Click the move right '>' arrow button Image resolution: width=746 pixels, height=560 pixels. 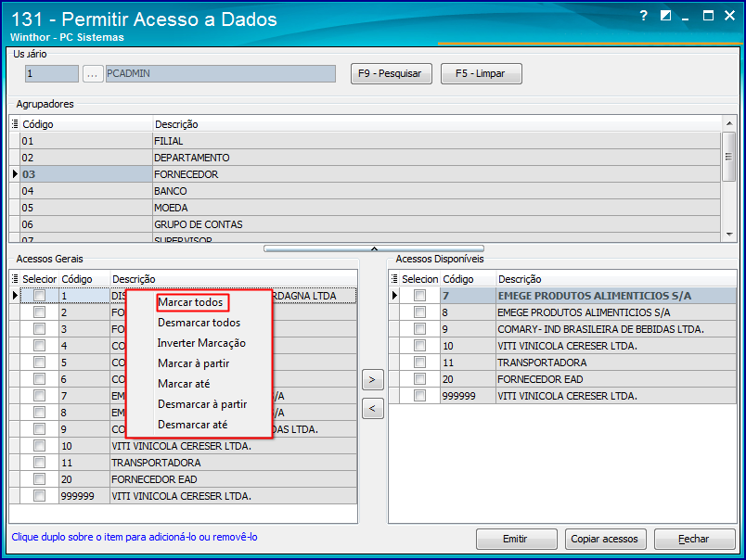coord(372,380)
